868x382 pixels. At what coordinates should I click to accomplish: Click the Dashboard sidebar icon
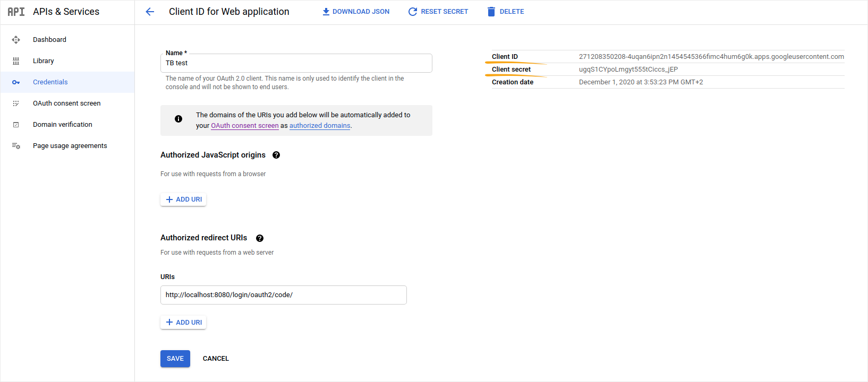[16, 40]
